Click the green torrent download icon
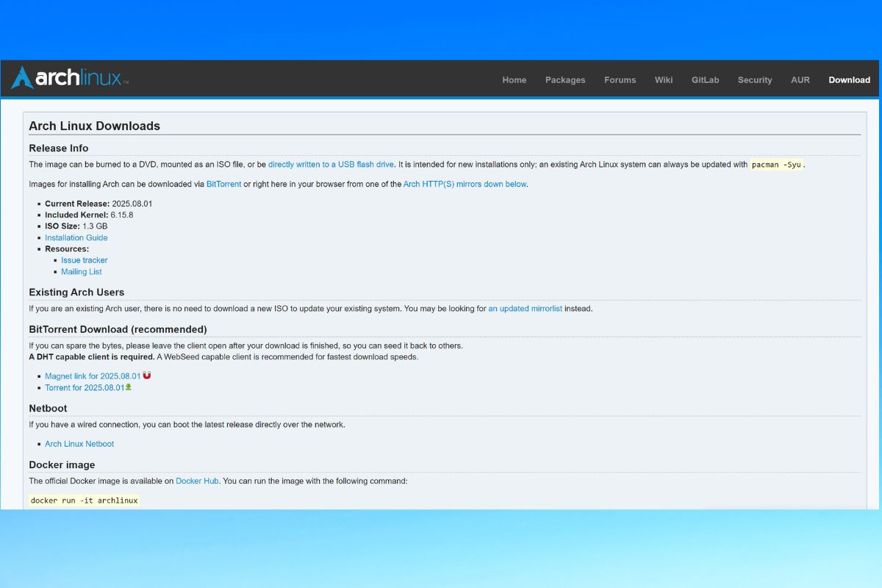 coord(129,387)
